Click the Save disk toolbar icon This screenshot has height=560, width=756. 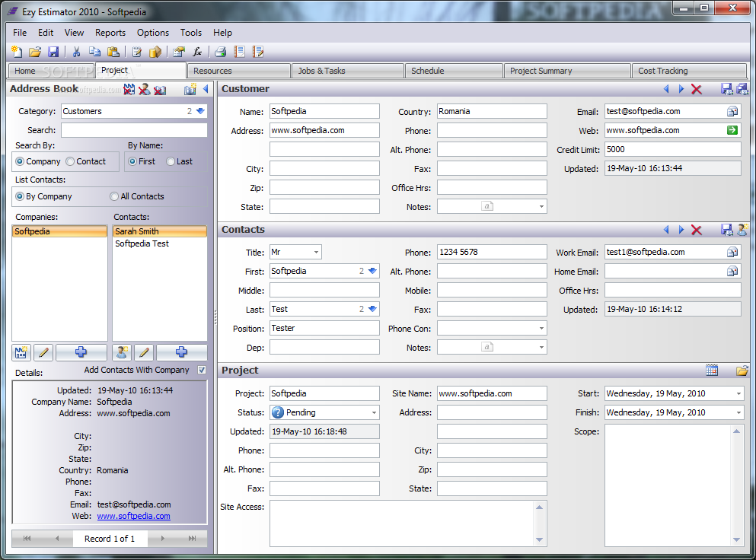(x=53, y=52)
